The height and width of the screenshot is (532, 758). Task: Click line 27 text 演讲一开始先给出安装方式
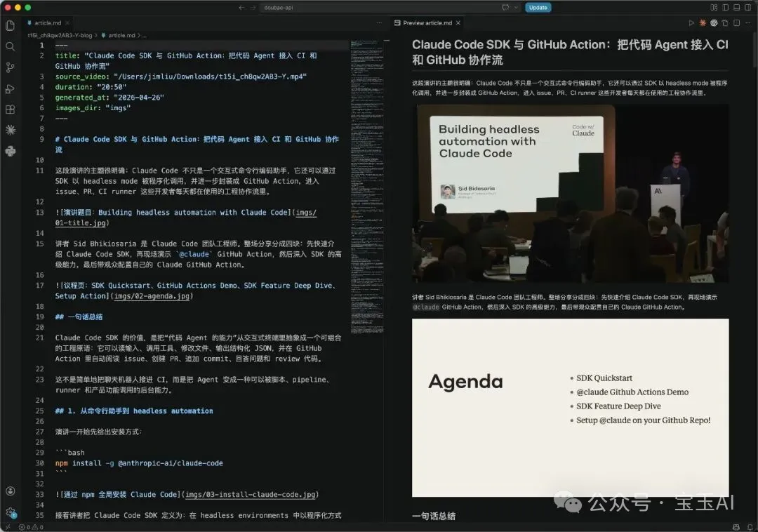tap(98, 432)
